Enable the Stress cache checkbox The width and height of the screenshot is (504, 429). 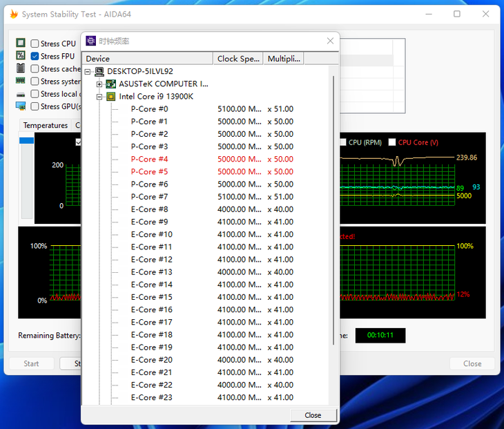pyautogui.click(x=35, y=68)
